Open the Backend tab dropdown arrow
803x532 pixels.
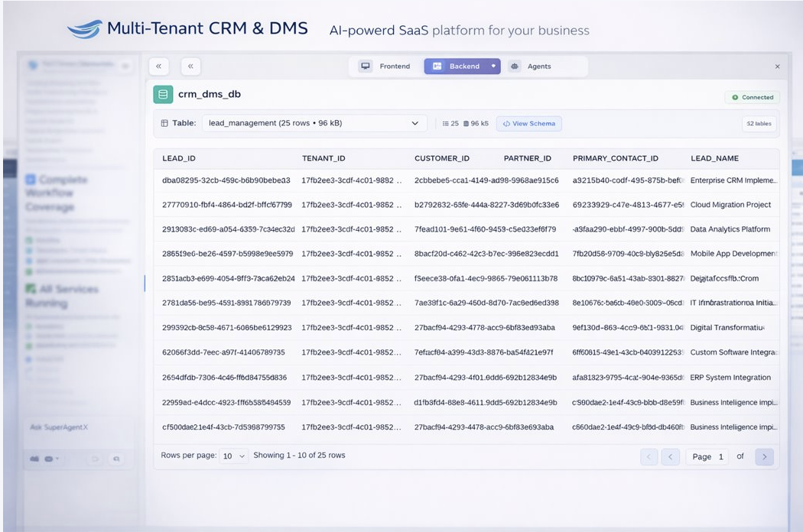493,66
